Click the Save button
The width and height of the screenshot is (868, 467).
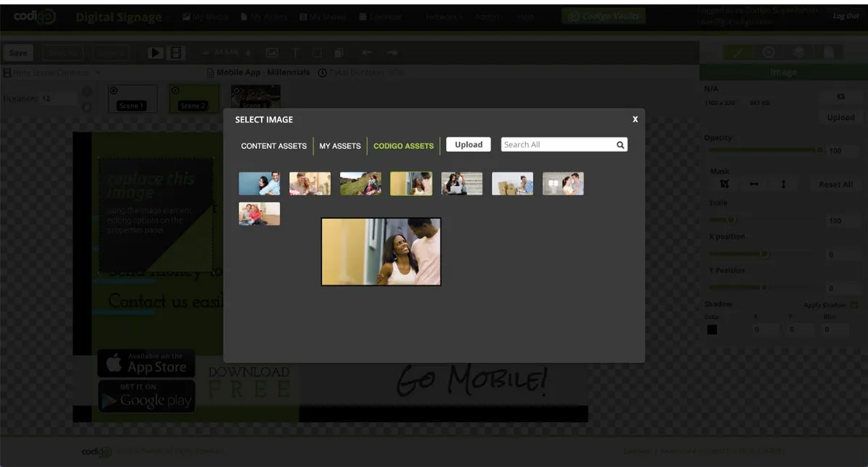[18, 53]
